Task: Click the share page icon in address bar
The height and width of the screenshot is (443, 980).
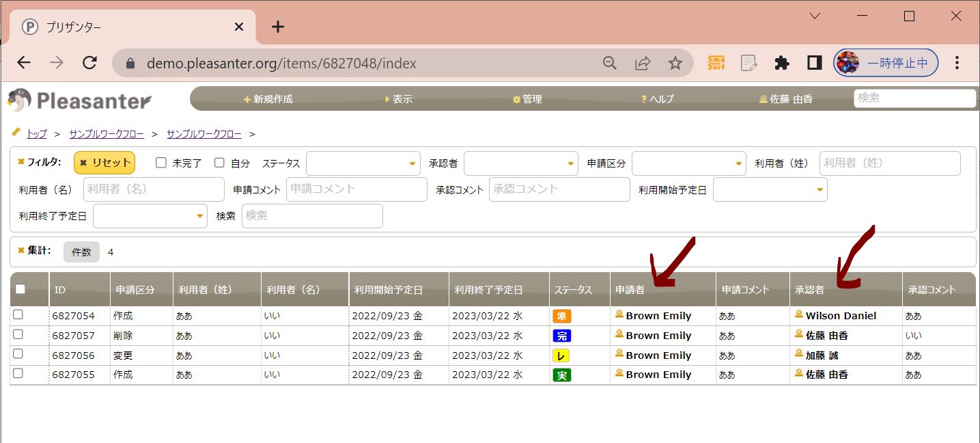Action: pos(643,63)
